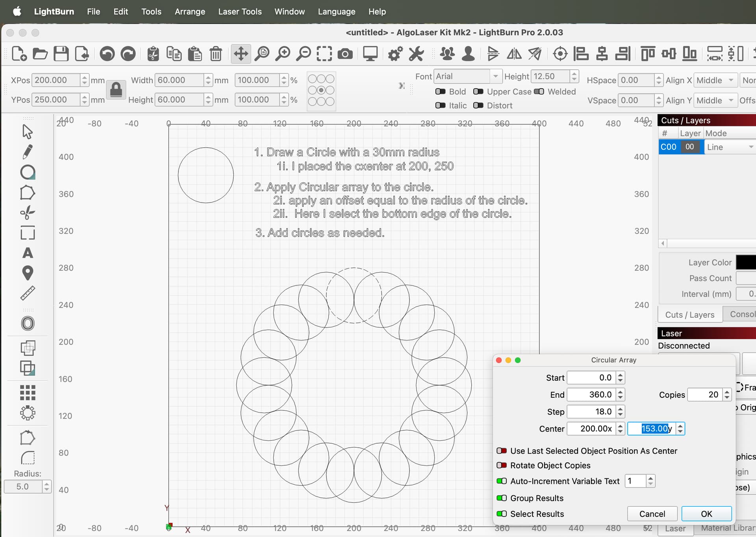Click the camera capture toolbar icon
The height and width of the screenshot is (537, 756).
coord(345,54)
